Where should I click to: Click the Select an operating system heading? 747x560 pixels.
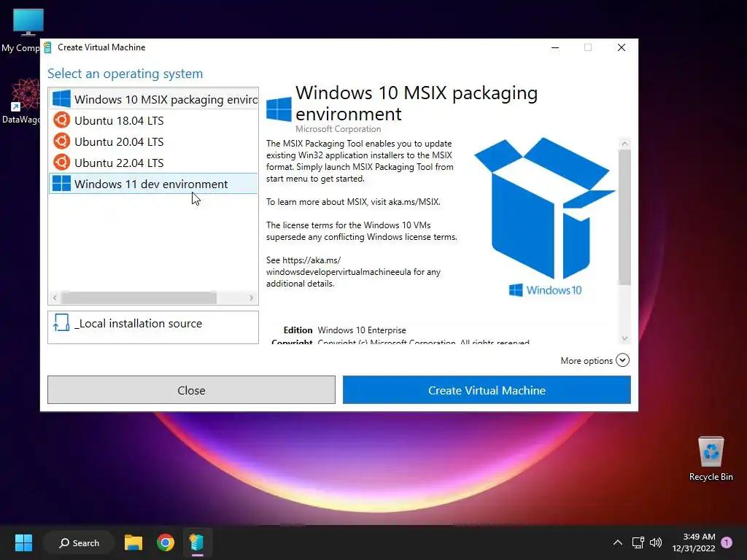(125, 74)
